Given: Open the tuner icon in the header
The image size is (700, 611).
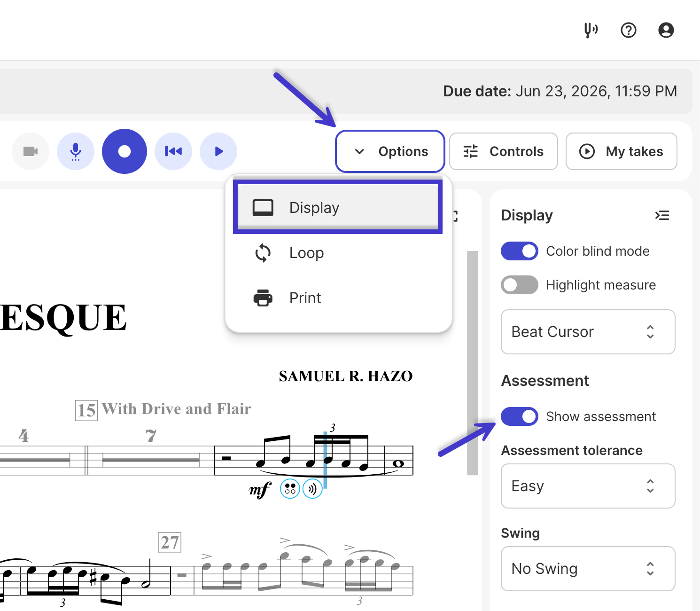Looking at the screenshot, I should [591, 31].
